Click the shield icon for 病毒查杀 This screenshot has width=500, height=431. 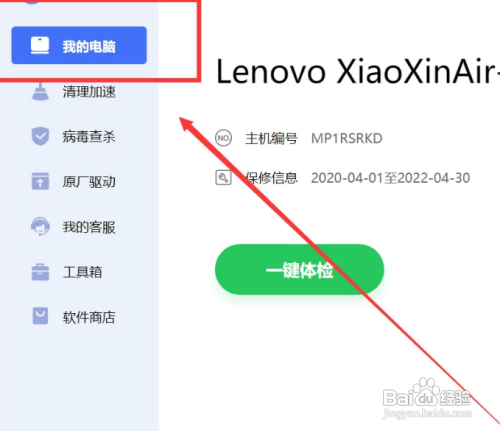[x=40, y=136]
